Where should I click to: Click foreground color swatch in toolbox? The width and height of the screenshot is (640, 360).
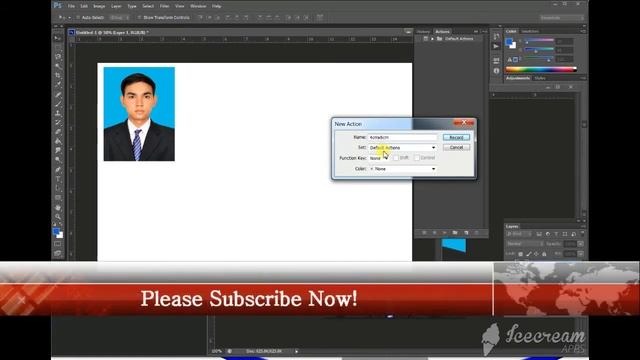56,231
